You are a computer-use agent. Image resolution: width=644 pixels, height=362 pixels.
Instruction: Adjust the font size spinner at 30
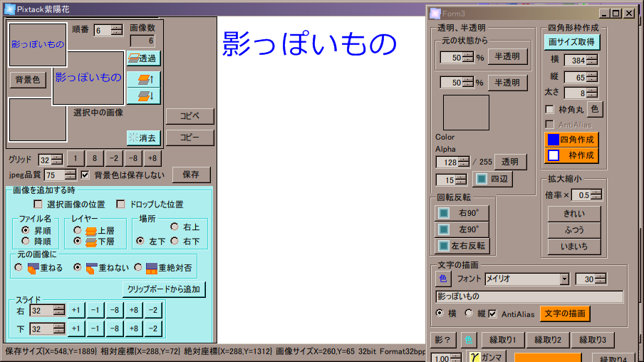601,279
